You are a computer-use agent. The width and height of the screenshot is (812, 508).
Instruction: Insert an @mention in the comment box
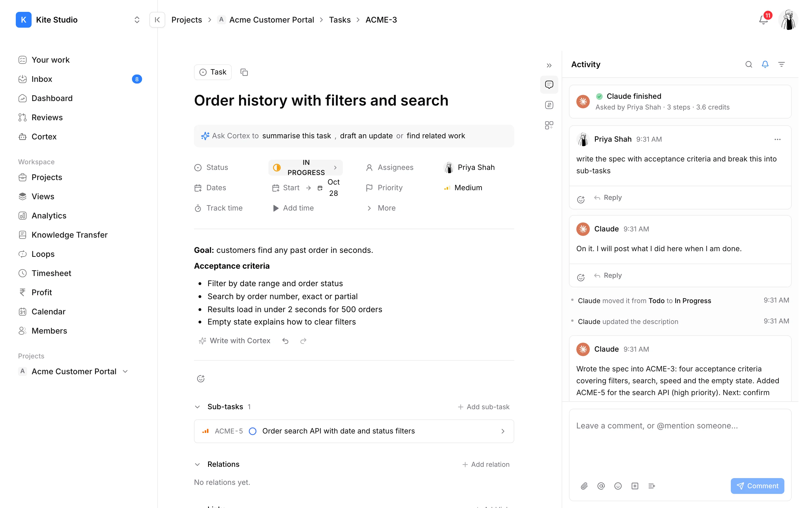[x=601, y=486]
